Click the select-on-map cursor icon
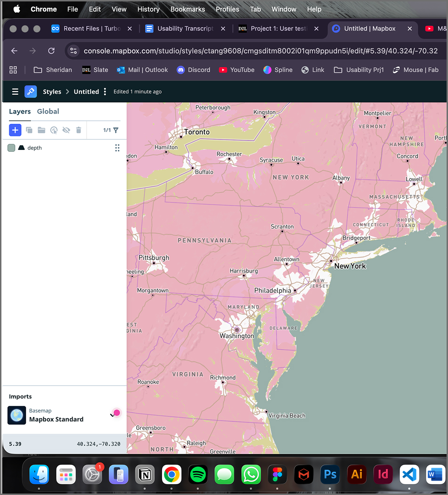The image size is (448, 495). point(54,130)
